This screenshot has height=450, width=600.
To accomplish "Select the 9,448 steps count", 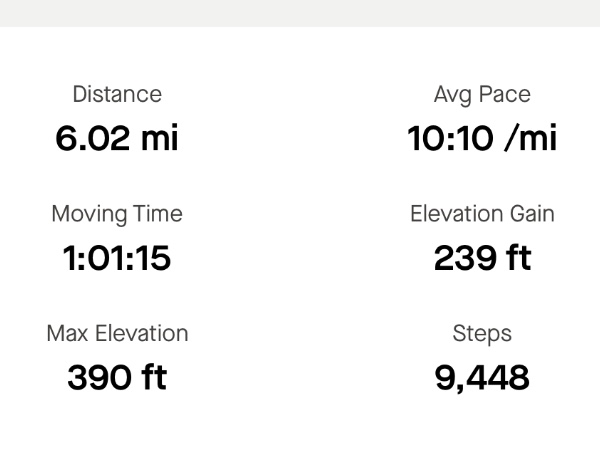I will tap(482, 378).
